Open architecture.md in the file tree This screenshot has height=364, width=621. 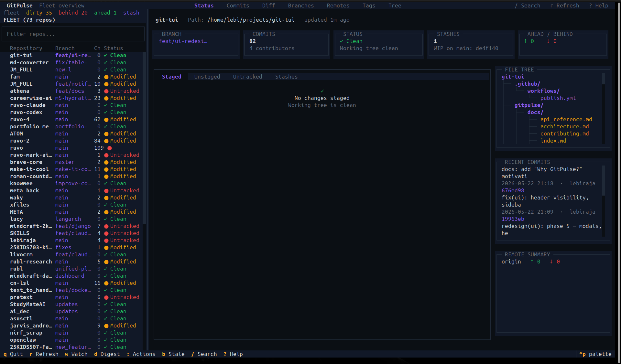tap(564, 126)
